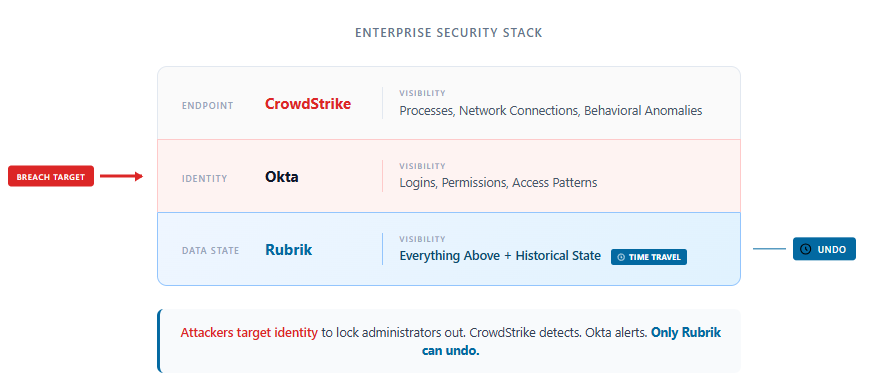Click 'Logins, Permissions, Access Patterns' text

tap(498, 183)
